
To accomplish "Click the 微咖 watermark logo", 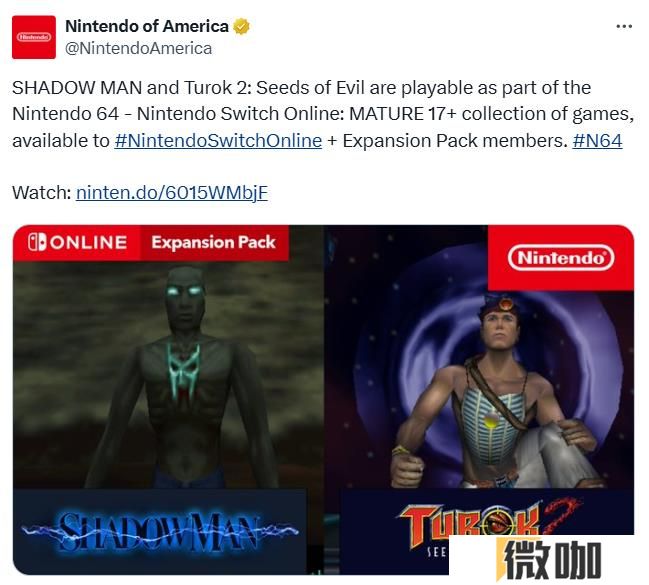I will [x=548, y=560].
